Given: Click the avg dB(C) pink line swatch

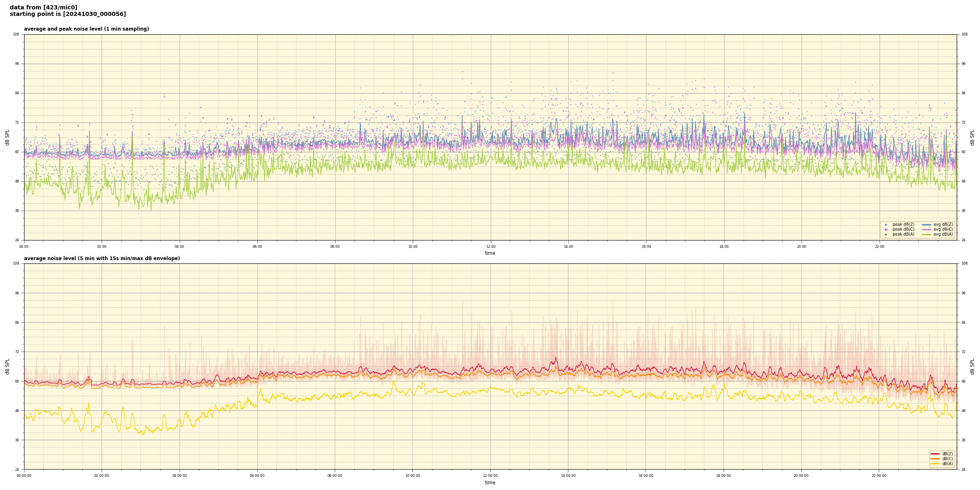Looking at the screenshot, I should pos(926,229).
